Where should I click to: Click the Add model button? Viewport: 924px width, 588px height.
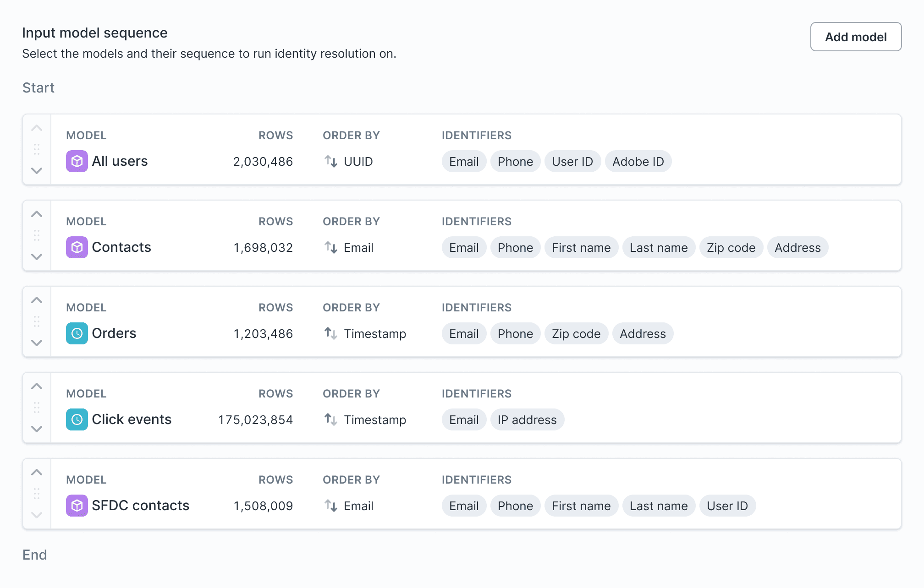[x=855, y=36]
